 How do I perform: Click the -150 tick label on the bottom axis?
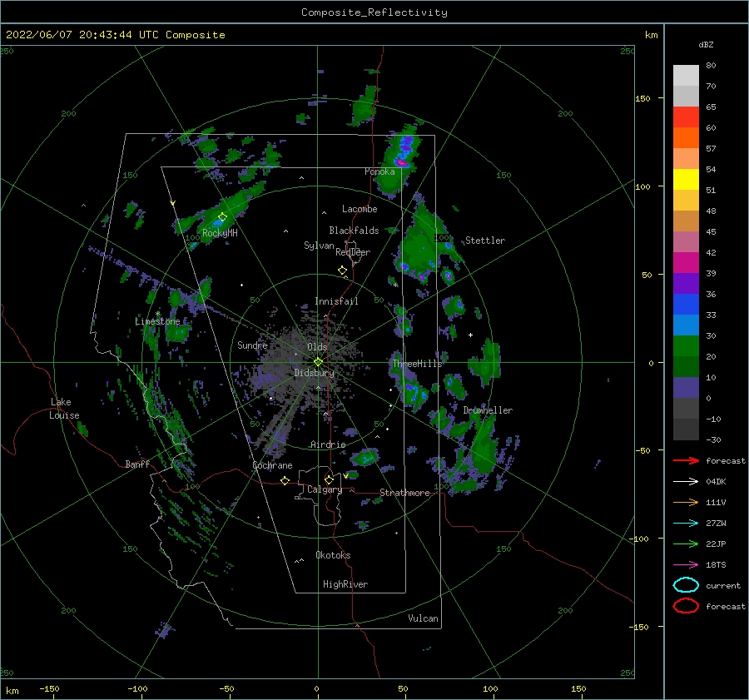pyautogui.click(x=49, y=688)
